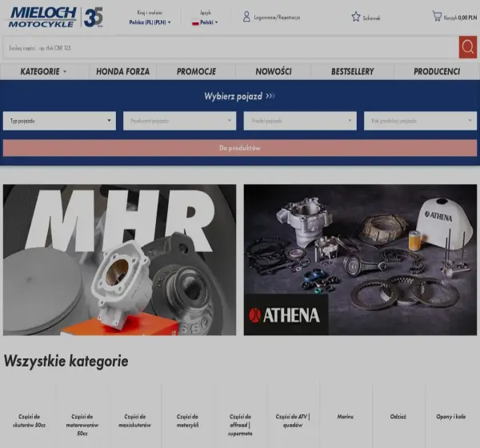Open the Części do offroad | supermoto category
The width and height of the screenshot is (480, 448).
(240, 425)
